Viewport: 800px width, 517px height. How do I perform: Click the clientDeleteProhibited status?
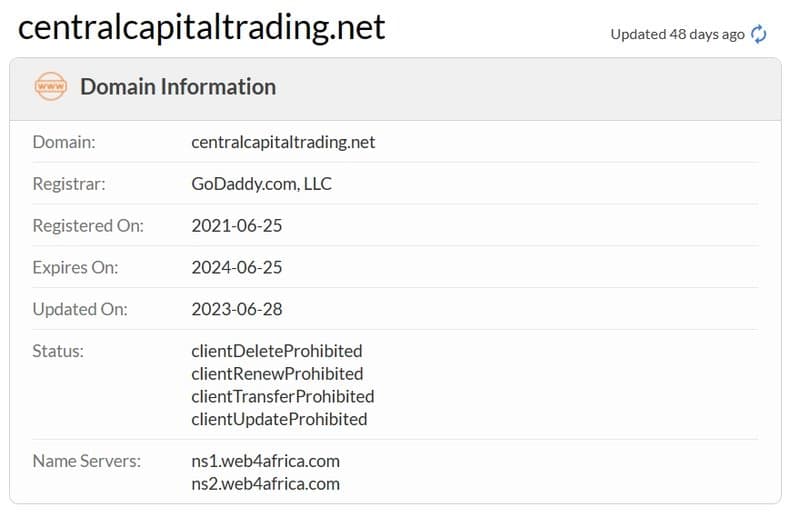pyautogui.click(x=277, y=351)
